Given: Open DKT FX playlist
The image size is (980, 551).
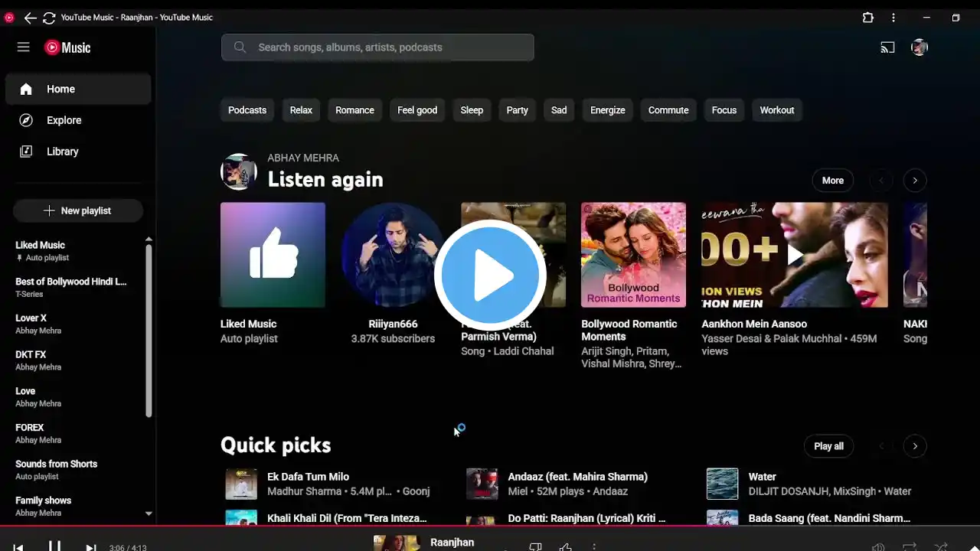Looking at the screenshot, I should (x=74, y=360).
